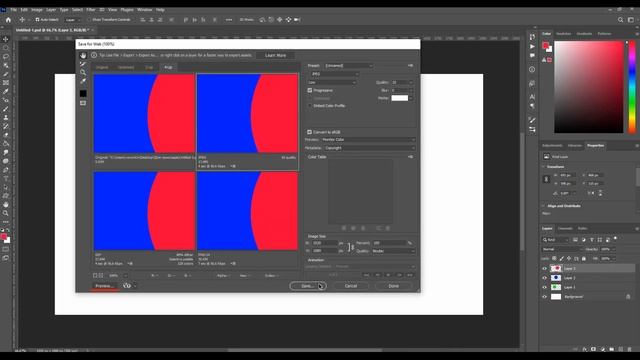Hide Layer 3 with its eye icon

click(x=544, y=269)
